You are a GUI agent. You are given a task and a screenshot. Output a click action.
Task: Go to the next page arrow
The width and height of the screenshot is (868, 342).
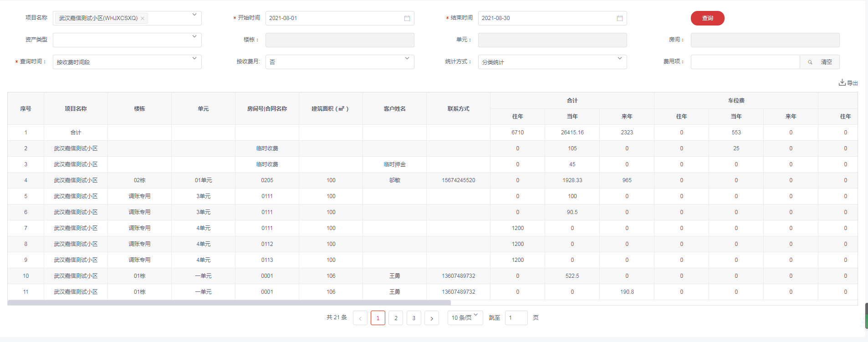431,318
